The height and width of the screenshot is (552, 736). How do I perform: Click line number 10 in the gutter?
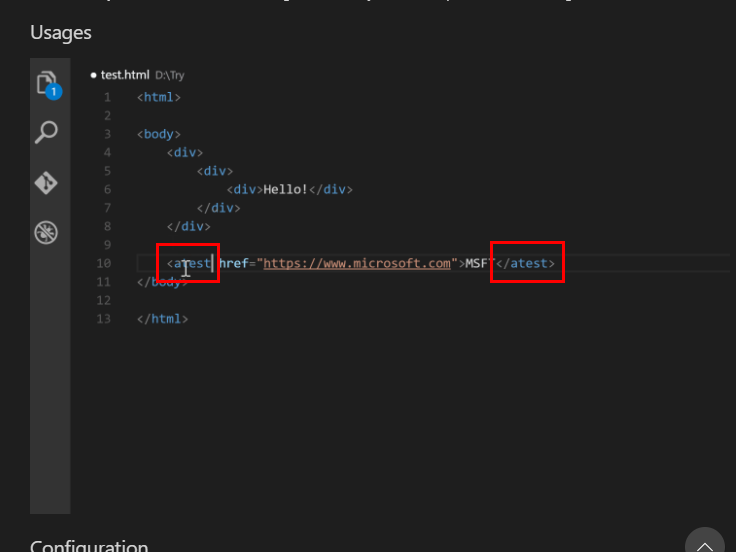pos(104,263)
